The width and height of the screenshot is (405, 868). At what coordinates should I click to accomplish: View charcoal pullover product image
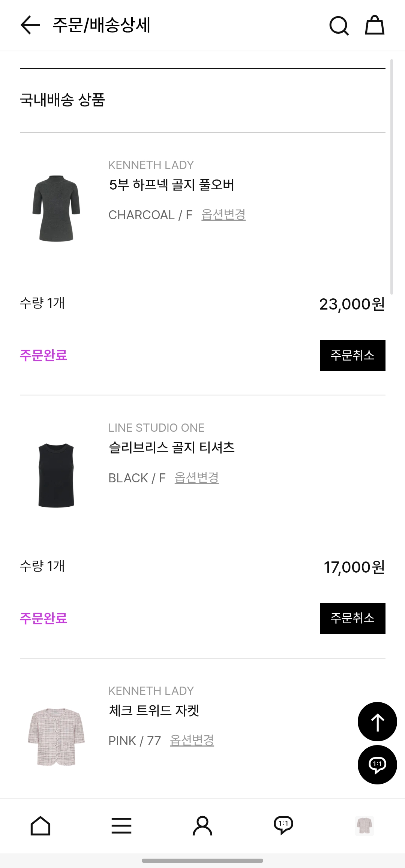56,208
